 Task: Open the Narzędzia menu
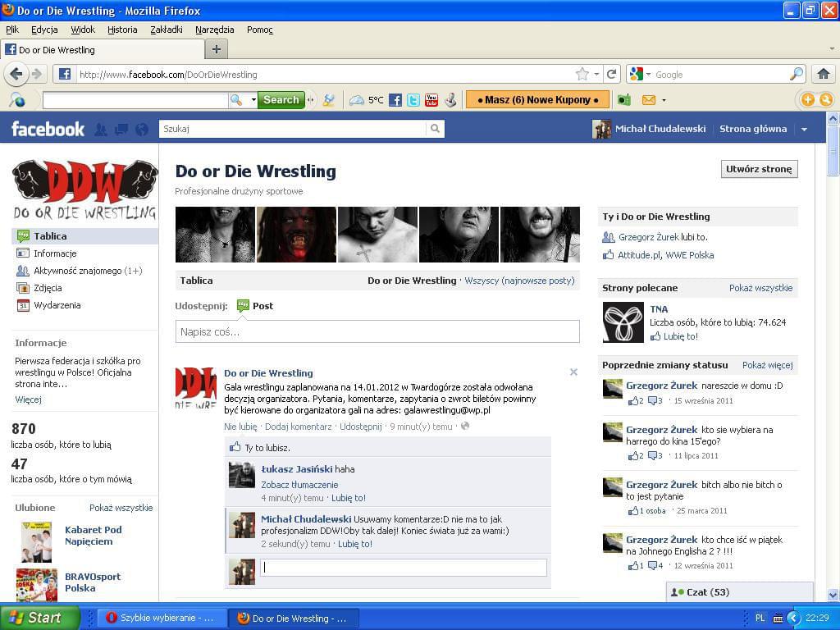pos(214,30)
